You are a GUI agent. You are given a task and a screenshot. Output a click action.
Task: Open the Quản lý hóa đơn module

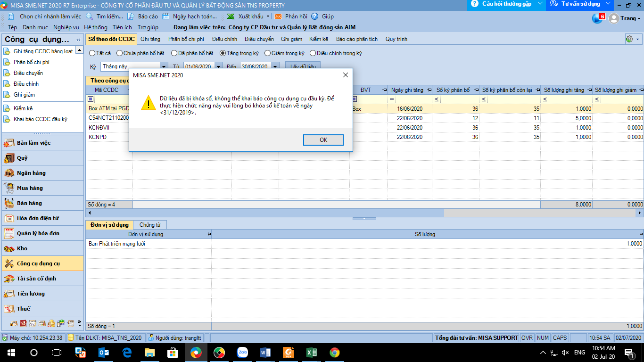coord(42,233)
